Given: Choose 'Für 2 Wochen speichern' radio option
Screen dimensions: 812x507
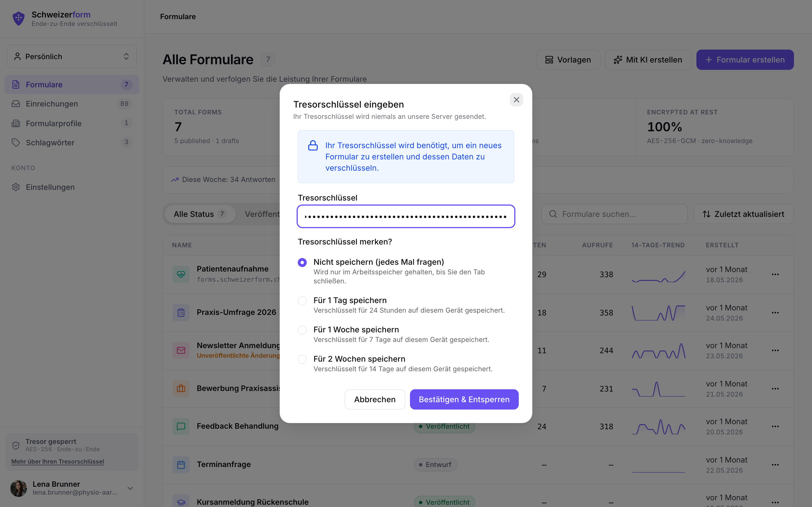Looking at the screenshot, I should tap(302, 359).
